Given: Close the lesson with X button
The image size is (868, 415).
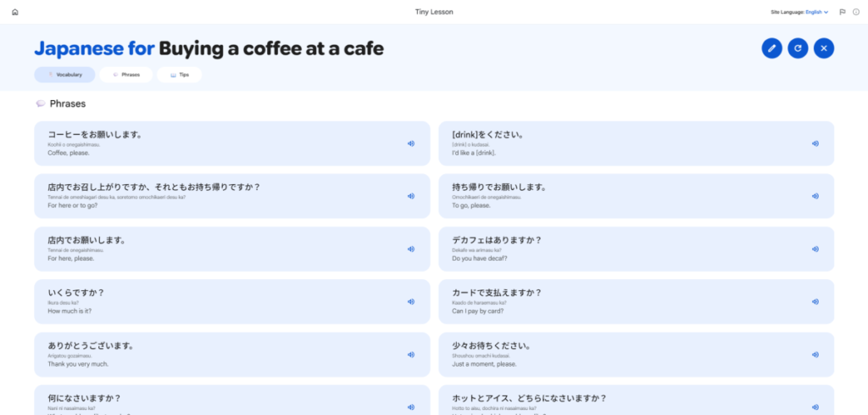Looking at the screenshot, I should coord(824,48).
